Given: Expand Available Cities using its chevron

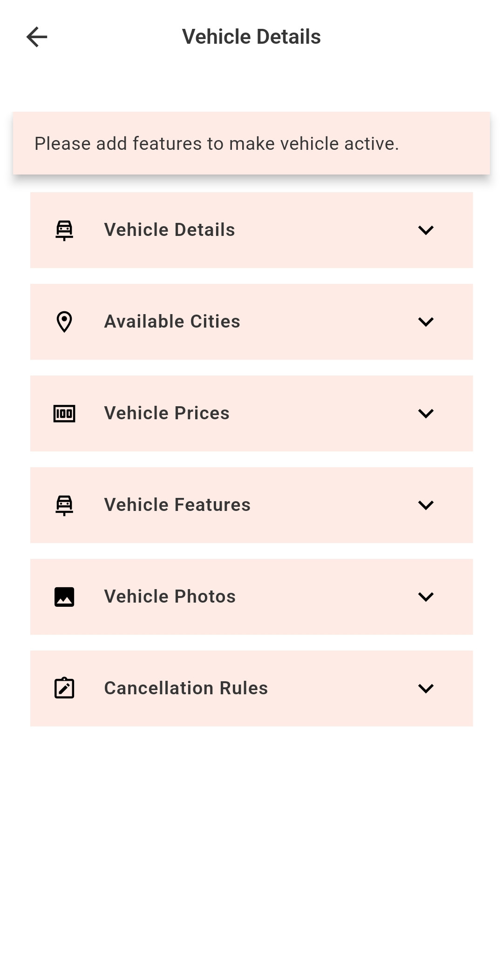Looking at the screenshot, I should pyautogui.click(x=426, y=322).
